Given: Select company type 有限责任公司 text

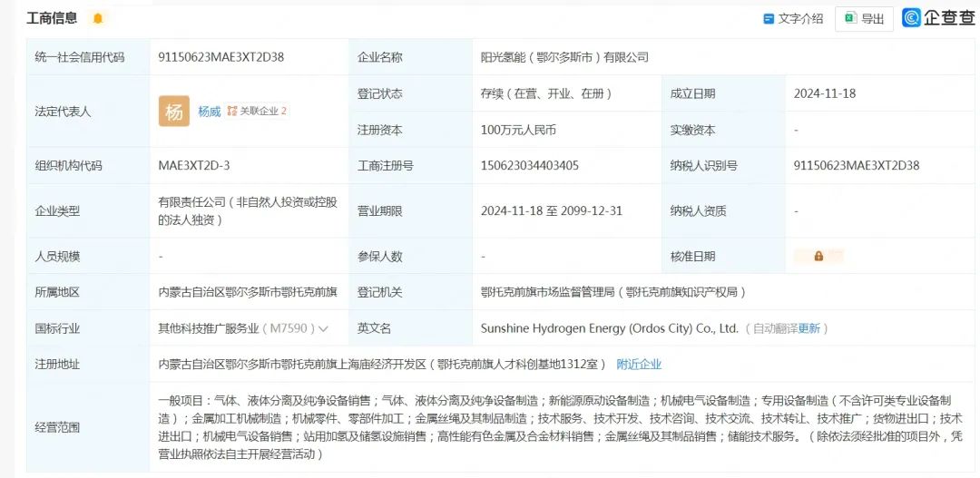Looking at the screenshot, I should 248,210.
